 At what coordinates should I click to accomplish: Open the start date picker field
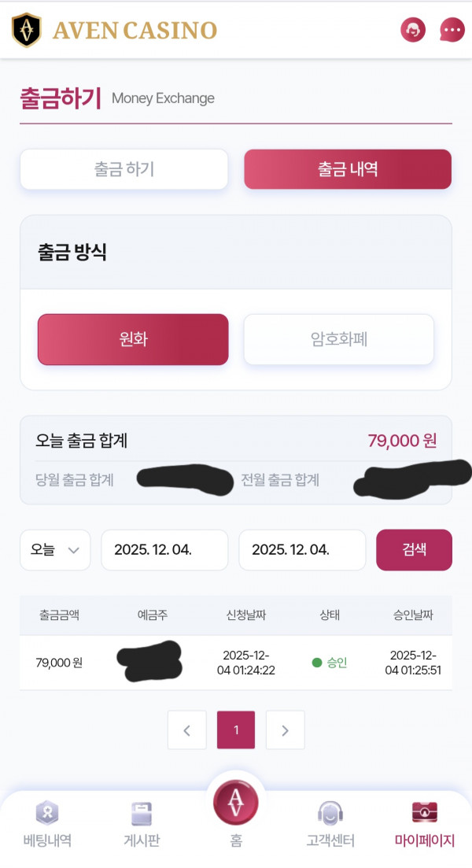pos(164,549)
